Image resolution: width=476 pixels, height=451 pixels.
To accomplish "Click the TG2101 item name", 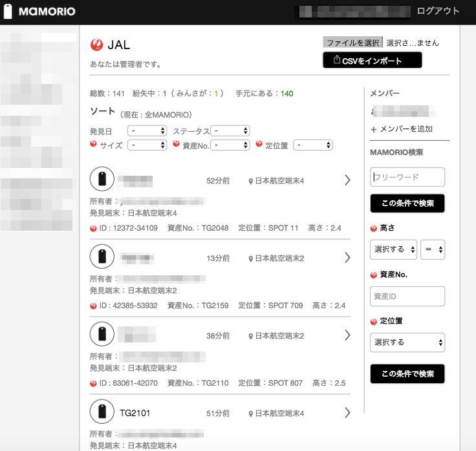I will pos(135,413).
